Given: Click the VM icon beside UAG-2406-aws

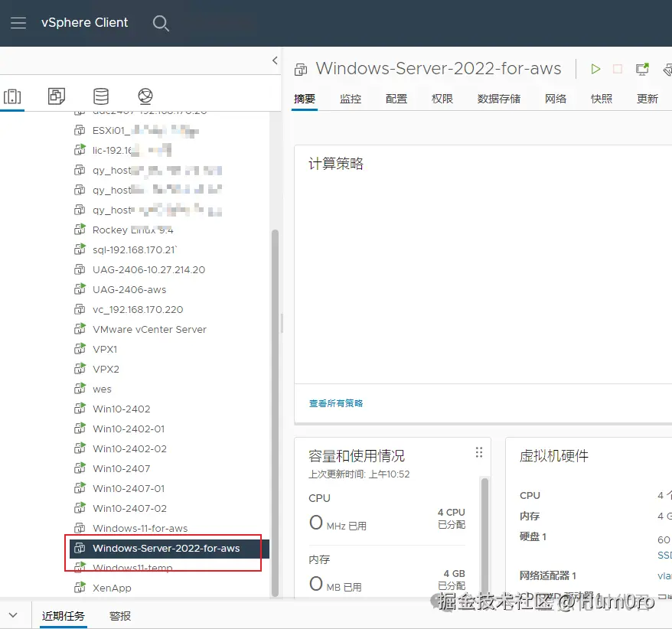Looking at the screenshot, I should 80,289.
